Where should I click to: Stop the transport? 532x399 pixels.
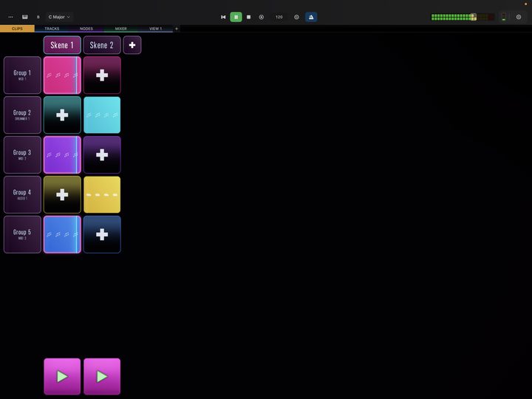(x=249, y=17)
